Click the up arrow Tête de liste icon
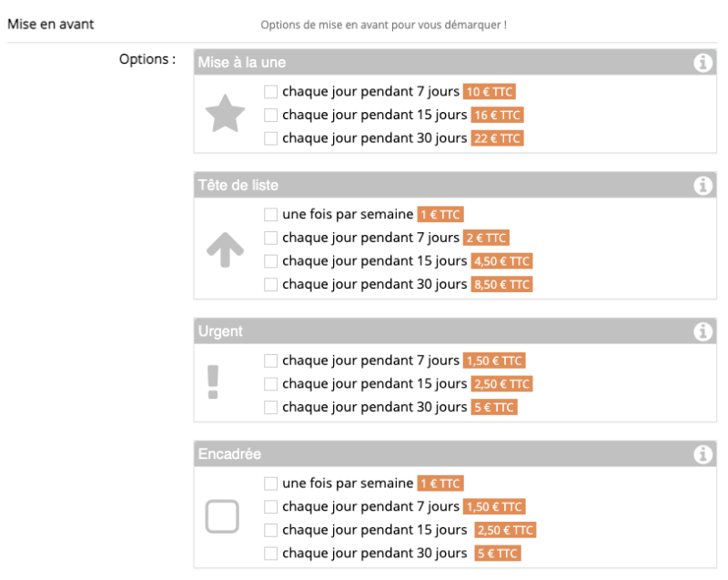The height and width of the screenshot is (580, 728). tap(225, 249)
